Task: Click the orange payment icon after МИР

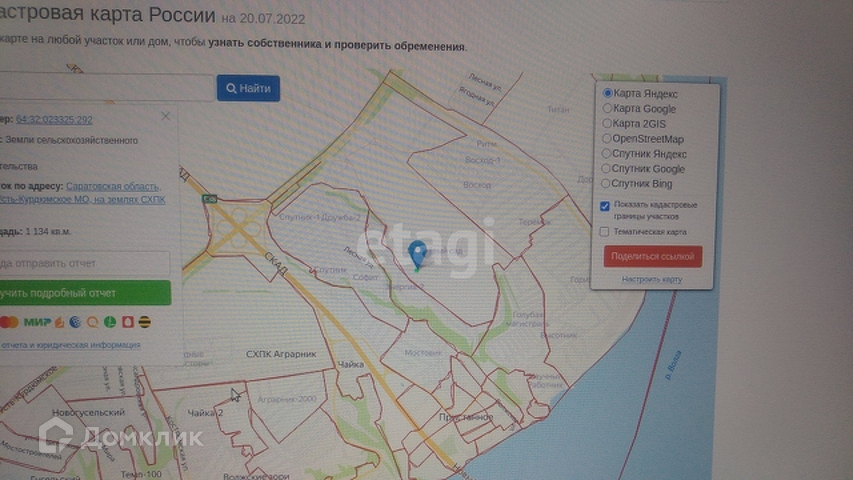Action: click(x=59, y=322)
